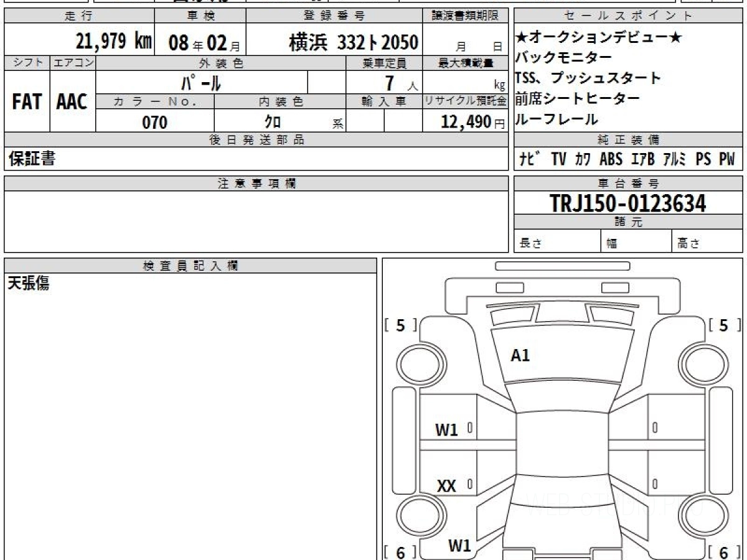Click the kg unit in load capacity cell
The width and height of the screenshot is (747, 560).
click(x=500, y=86)
